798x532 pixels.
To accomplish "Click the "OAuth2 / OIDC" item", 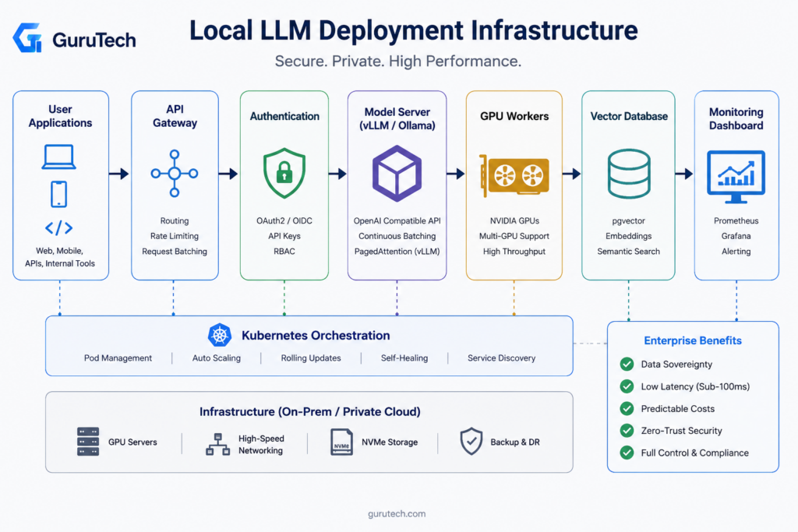I will 284,220.
